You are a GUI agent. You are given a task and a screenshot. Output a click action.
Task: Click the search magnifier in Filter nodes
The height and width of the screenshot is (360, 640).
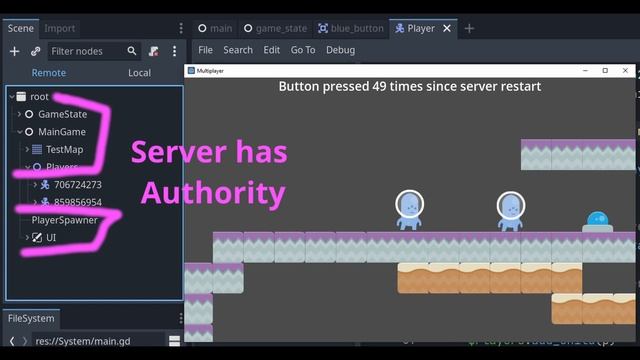(x=131, y=51)
